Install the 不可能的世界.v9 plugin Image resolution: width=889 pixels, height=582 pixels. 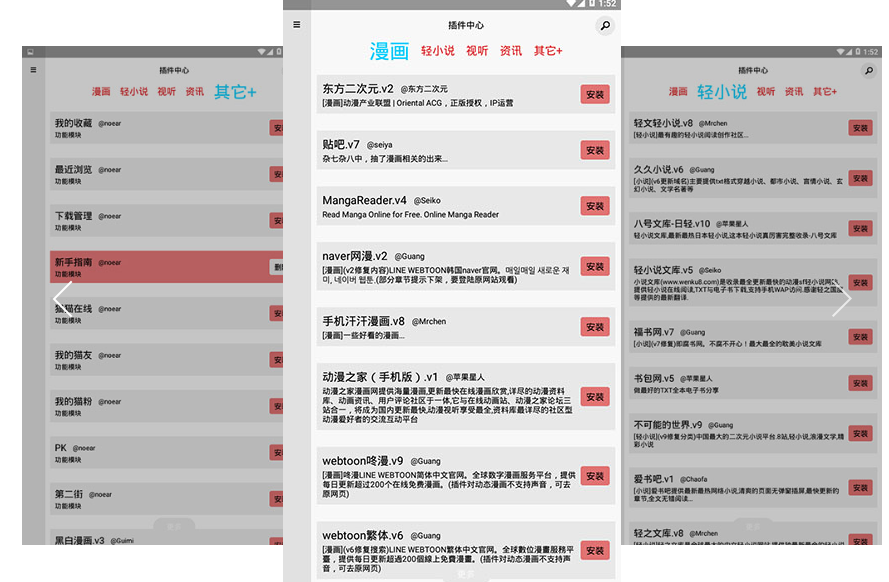pos(860,434)
